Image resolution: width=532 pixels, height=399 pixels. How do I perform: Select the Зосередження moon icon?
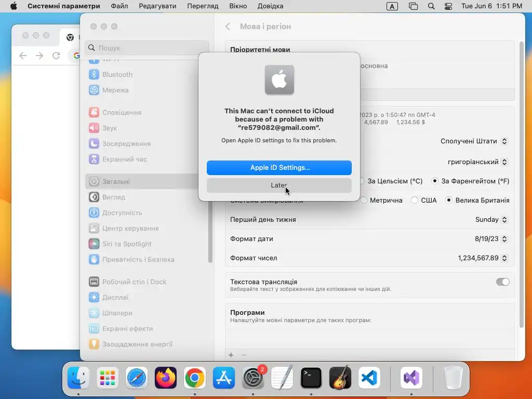pos(94,143)
